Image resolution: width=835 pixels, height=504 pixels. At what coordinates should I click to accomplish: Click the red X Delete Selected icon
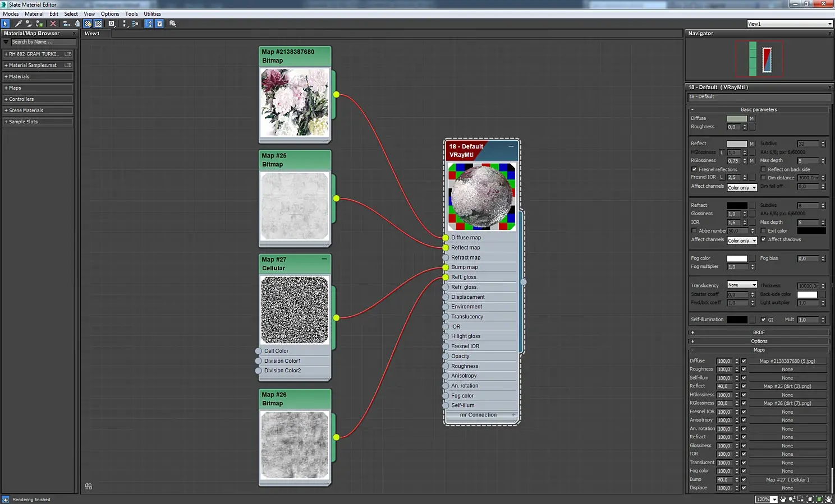click(53, 24)
